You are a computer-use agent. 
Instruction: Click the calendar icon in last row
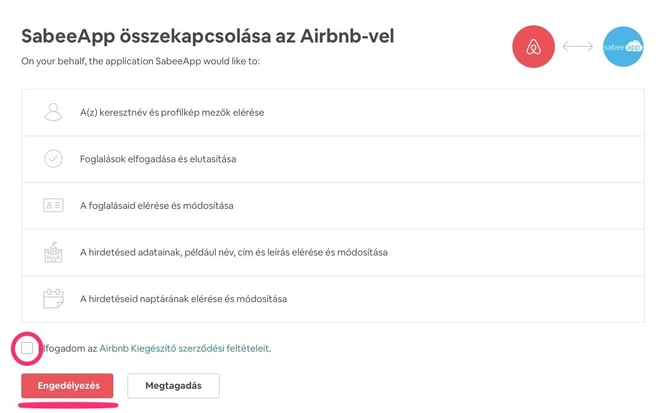pyautogui.click(x=53, y=298)
